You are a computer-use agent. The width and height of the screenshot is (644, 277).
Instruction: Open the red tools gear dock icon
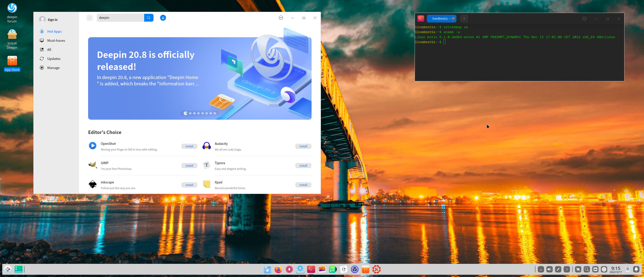[376, 269]
